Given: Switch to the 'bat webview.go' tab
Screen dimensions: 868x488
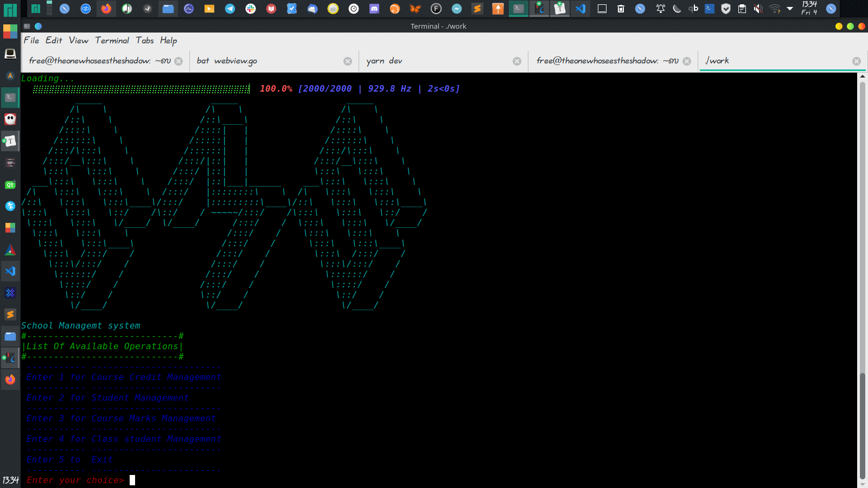Looking at the screenshot, I should pos(227,61).
